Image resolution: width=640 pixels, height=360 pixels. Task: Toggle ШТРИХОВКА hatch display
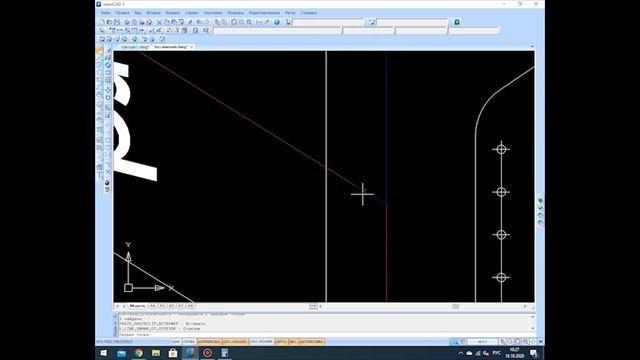[311, 342]
